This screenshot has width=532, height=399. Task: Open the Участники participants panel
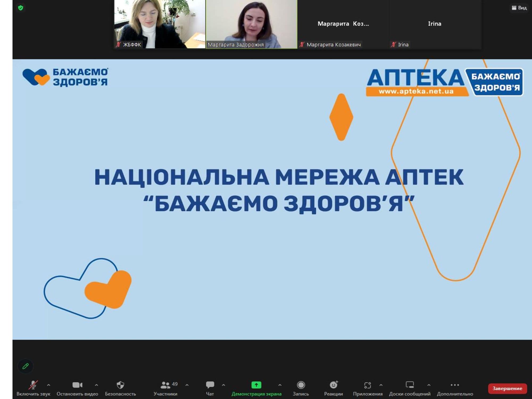click(x=165, y=388)
